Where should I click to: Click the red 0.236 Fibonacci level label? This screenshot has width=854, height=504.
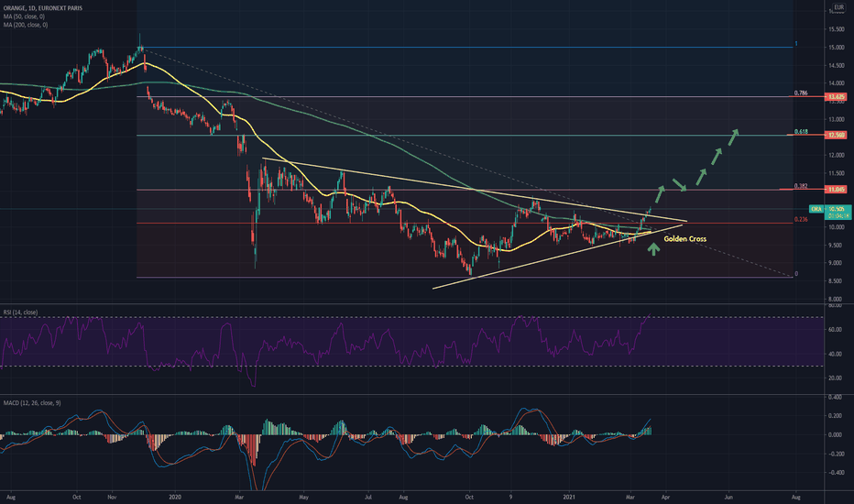[x=801, y=220]
